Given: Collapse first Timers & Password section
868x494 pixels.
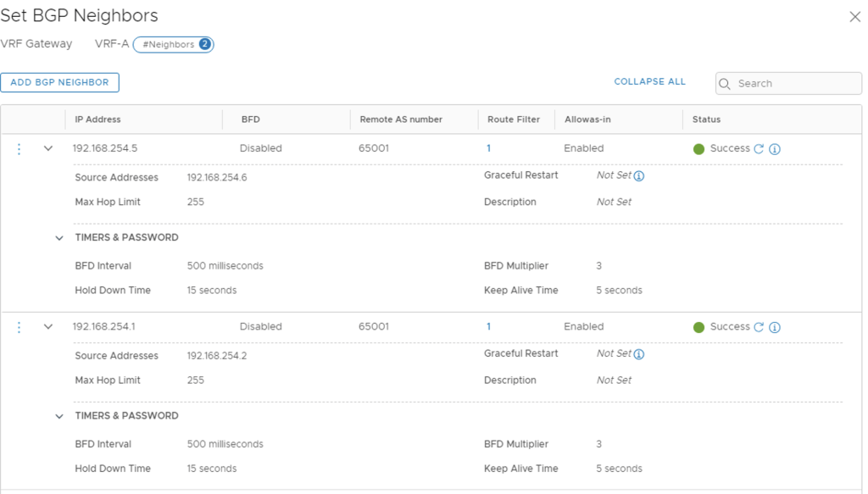Looking at the screenshot, I should point(59,238).
